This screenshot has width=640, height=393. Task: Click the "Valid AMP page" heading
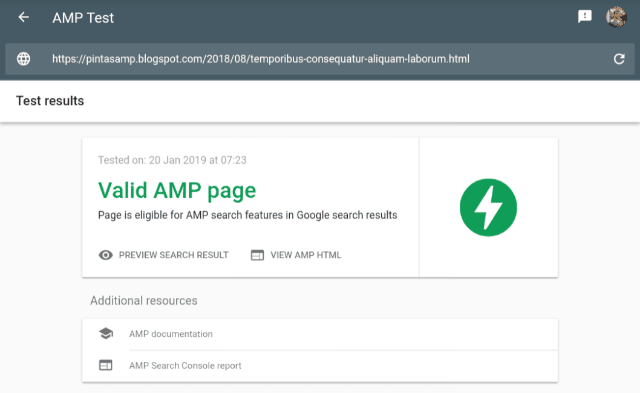177,191
